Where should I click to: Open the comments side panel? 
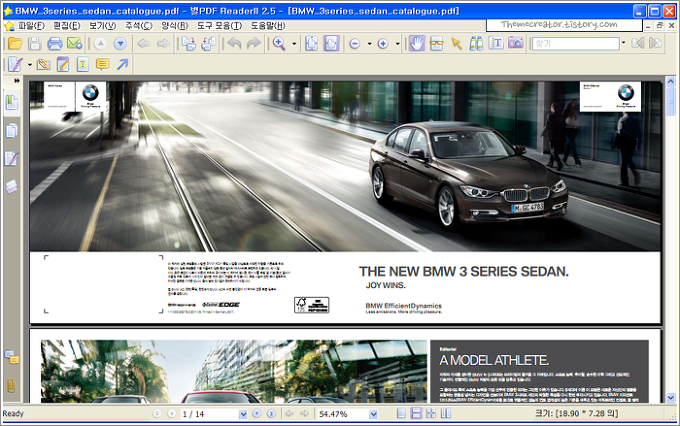(12, 357)
